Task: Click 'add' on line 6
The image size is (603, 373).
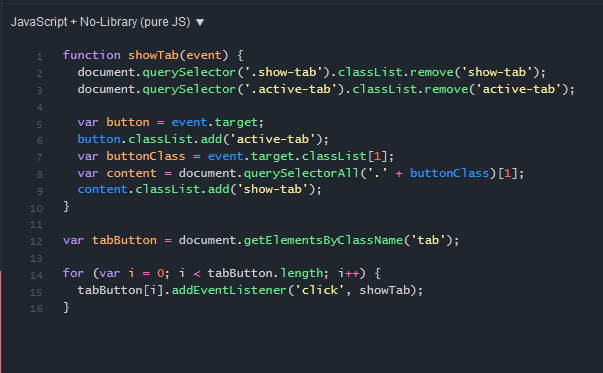Action: [211, 139]
